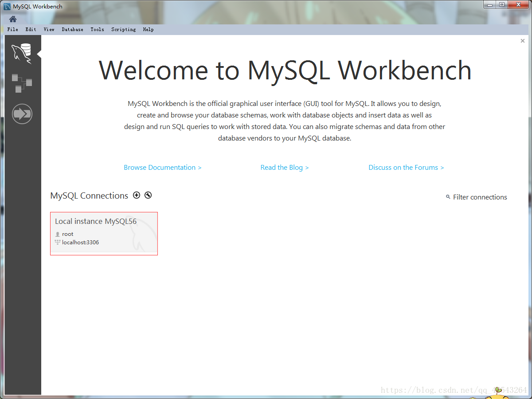The width and height of the screenshot is (532, 399).
Task: Minimize the MySQL Workbench window
Action: [489, 5]
